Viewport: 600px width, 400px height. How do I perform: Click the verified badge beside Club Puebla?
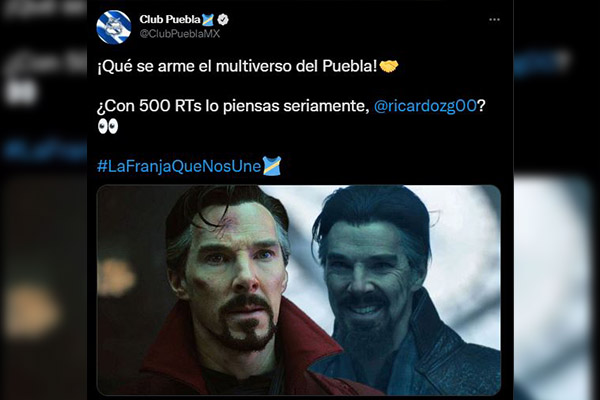click(223, 20)
